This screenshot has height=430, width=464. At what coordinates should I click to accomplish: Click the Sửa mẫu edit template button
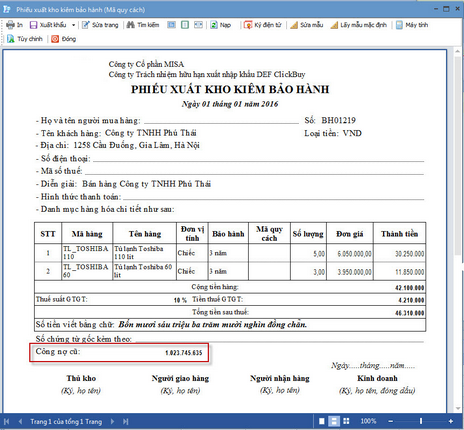click(307, 25)
